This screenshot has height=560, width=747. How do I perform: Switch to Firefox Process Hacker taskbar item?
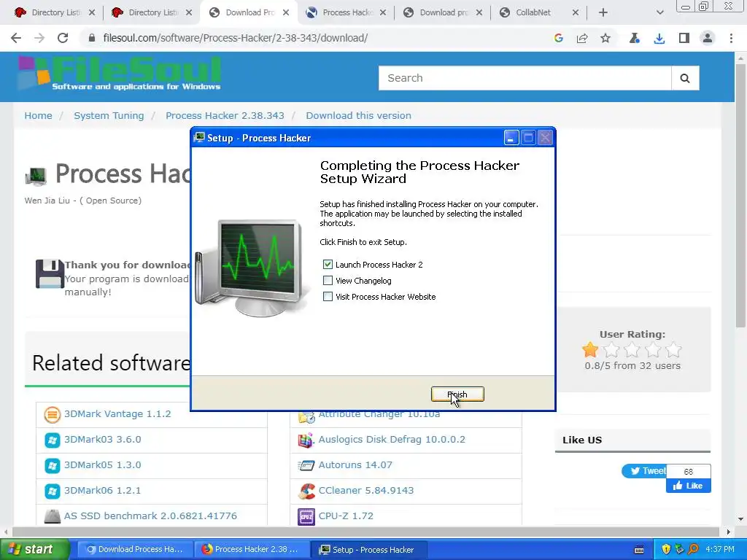tap(251, 550)
